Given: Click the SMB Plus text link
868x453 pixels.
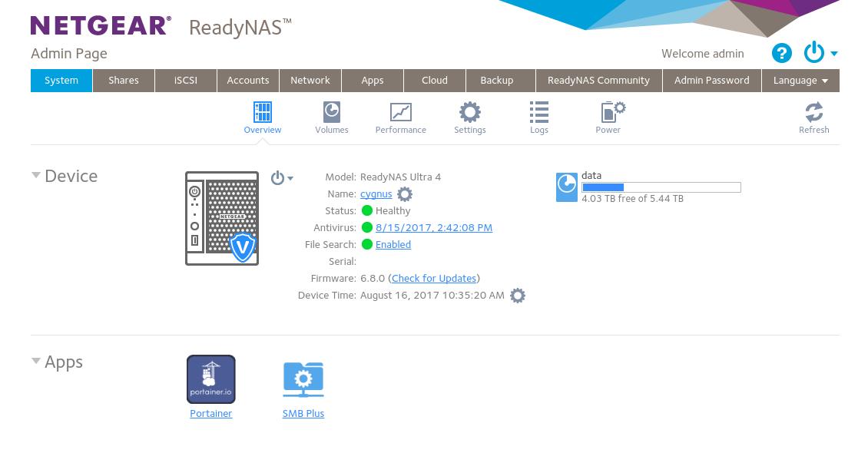Looking at the screenshot, I should pos(303,413).
